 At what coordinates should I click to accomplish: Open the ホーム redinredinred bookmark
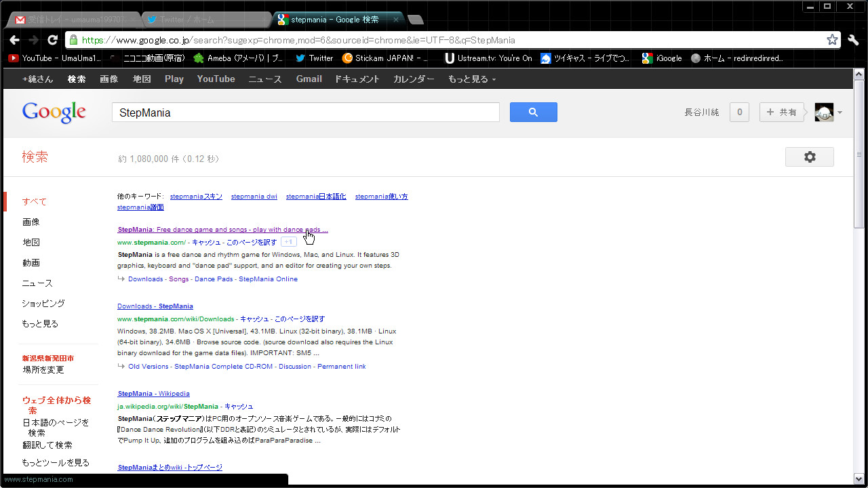tap(737, 58)
